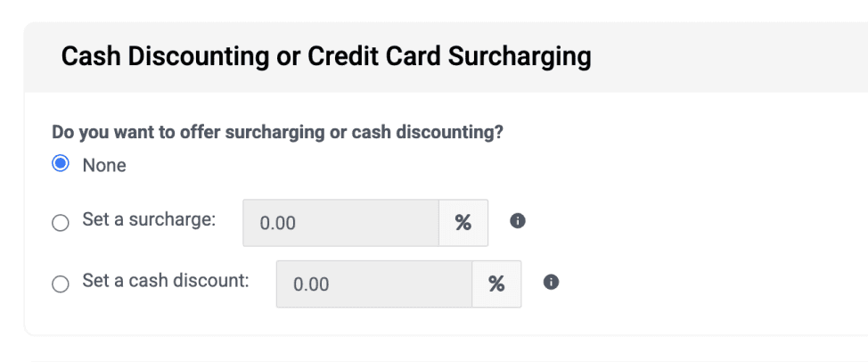Open the cash discount info tooltip icon
This screenshot has height=362, width=868.
point(550,283)
